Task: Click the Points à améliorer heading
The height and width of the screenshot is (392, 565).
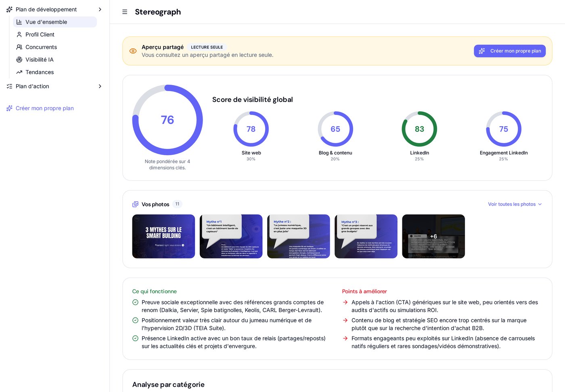Action: coord(364,291)
